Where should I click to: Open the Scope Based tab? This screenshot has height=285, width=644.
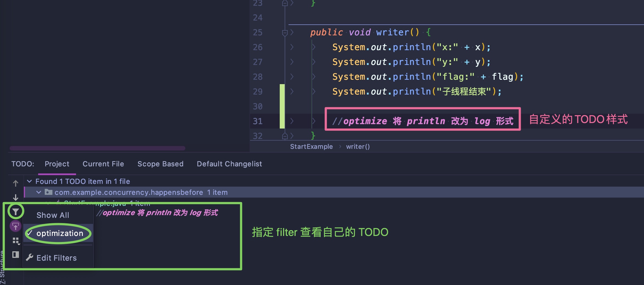pos(160,164)
